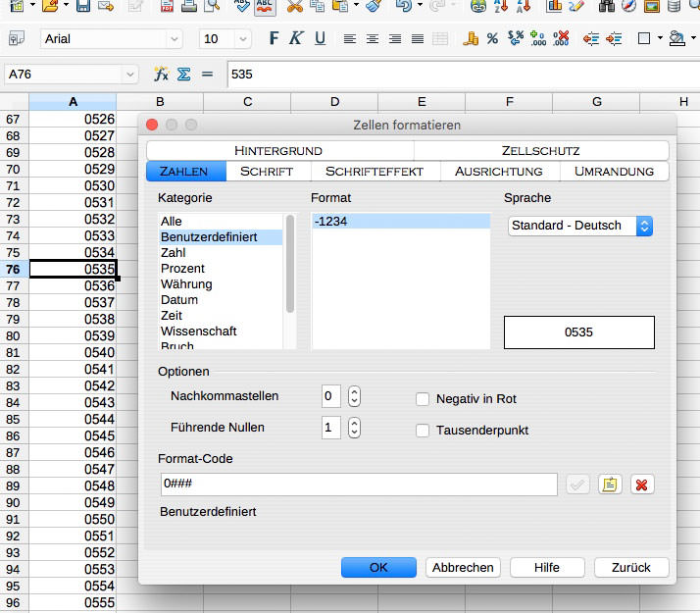Click the Print icon in toolbar
Viewport: 700px width, 613px height.
189,5
